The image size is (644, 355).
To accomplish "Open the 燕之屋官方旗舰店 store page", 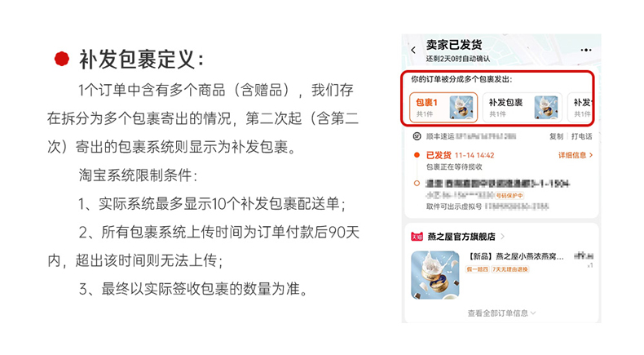I will tap(461, 237).
